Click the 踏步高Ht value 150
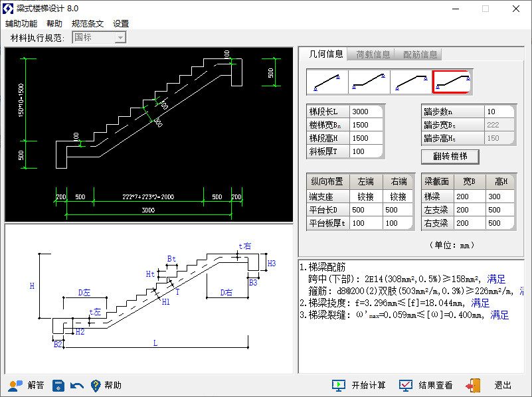The image size is (532, 397). point(499,138)
